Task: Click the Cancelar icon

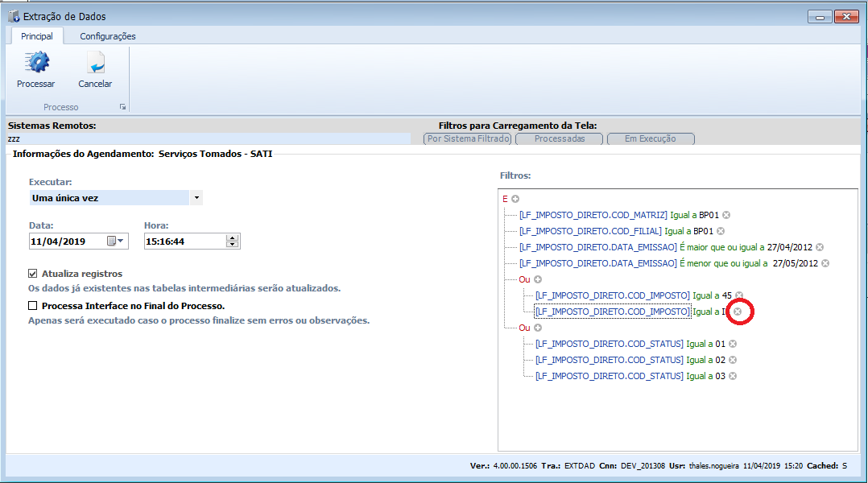Action: (96, 63)
